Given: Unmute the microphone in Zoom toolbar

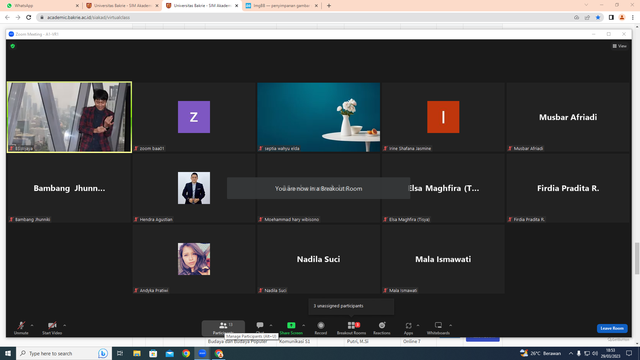Looking at the screenshot, I should pyautogui.click(x=21, y=328).
